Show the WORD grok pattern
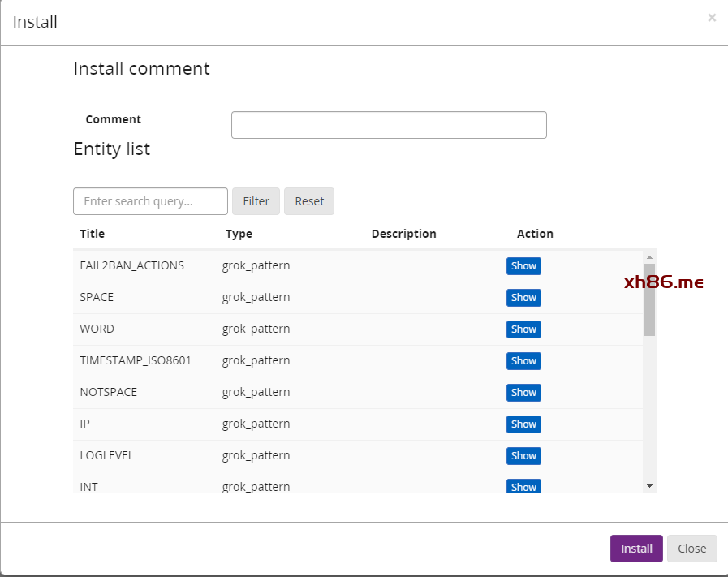 523,329
